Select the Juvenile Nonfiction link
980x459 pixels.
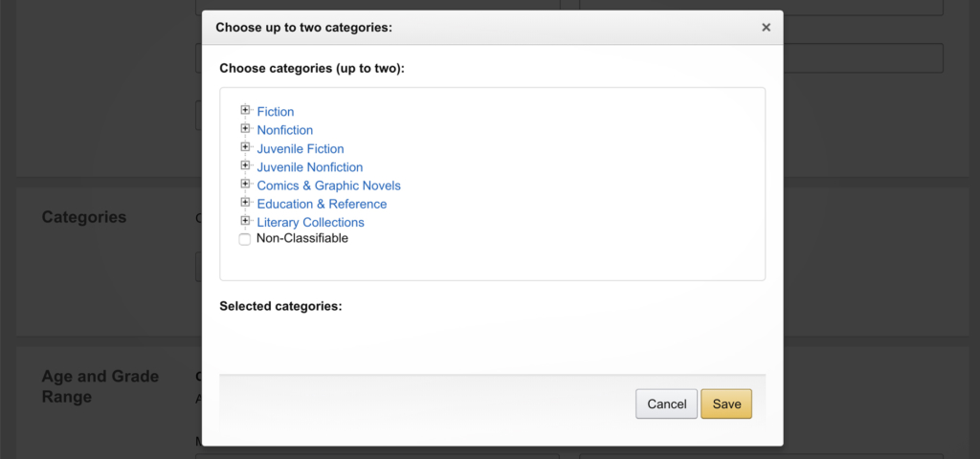point(310,167)
